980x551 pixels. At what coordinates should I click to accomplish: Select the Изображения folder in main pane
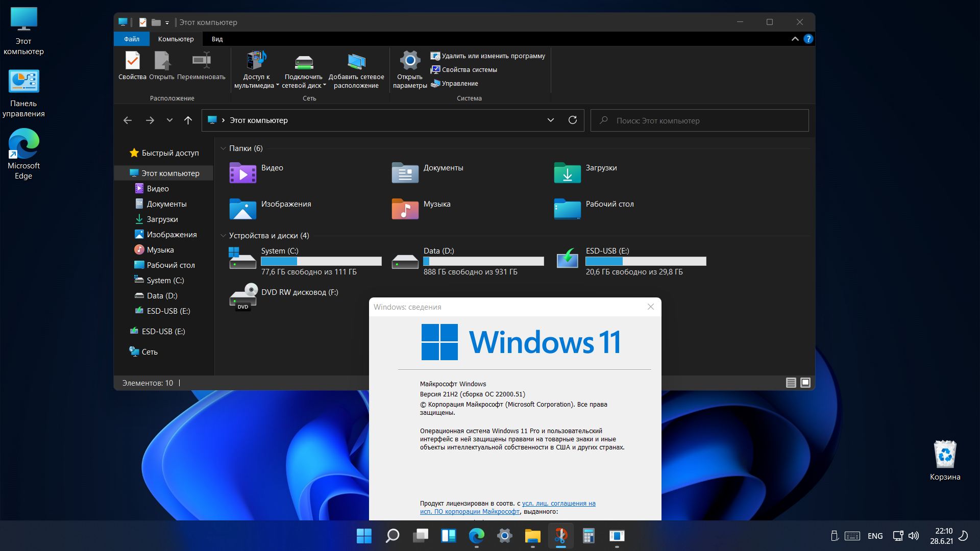[x=271, y=209]
